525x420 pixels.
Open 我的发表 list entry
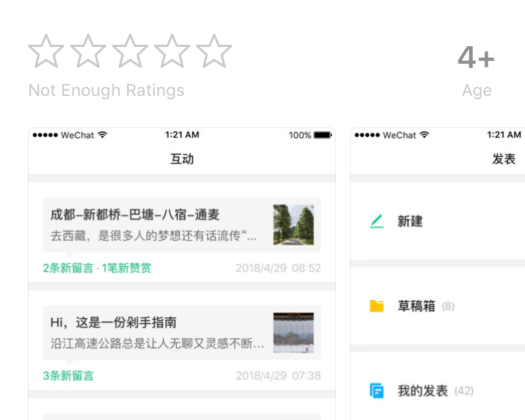point(423,391)
